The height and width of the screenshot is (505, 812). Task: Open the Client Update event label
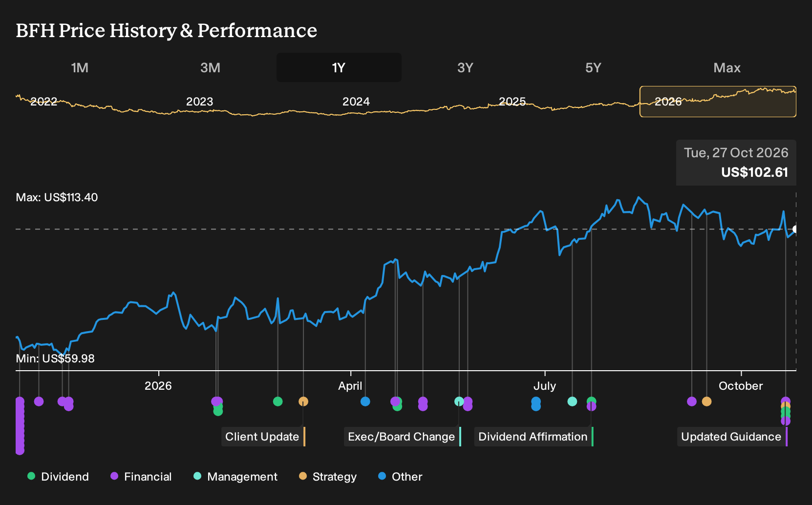263,437
